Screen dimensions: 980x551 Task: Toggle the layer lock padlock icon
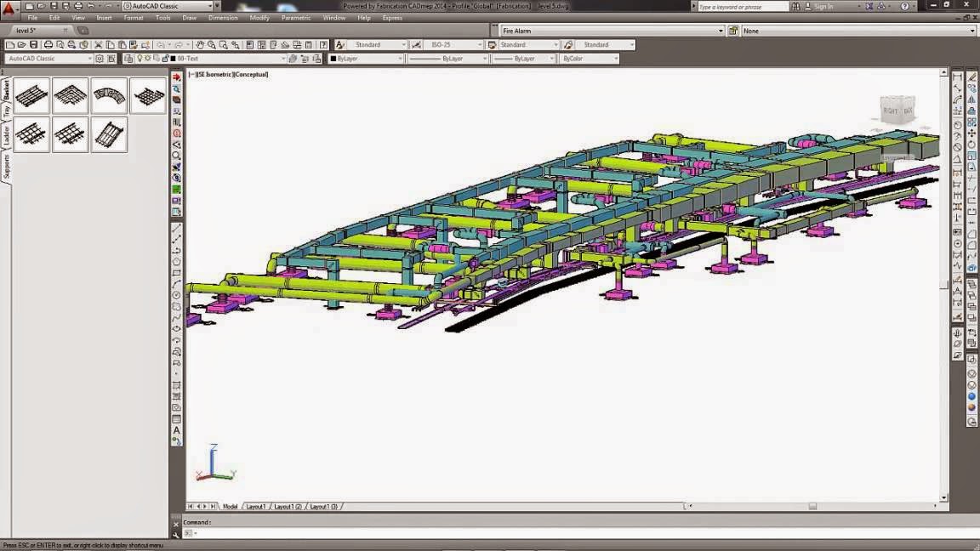coord(166,59)
